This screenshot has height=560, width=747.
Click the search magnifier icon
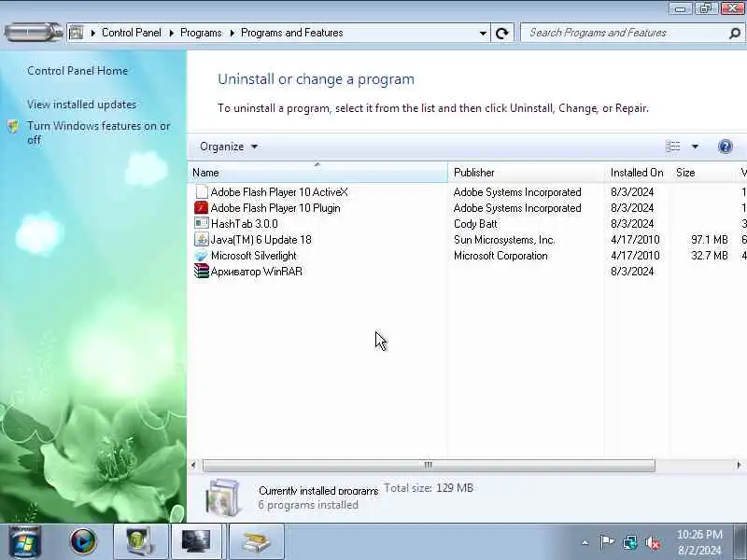pyautogui.click(x=734, y=34)
